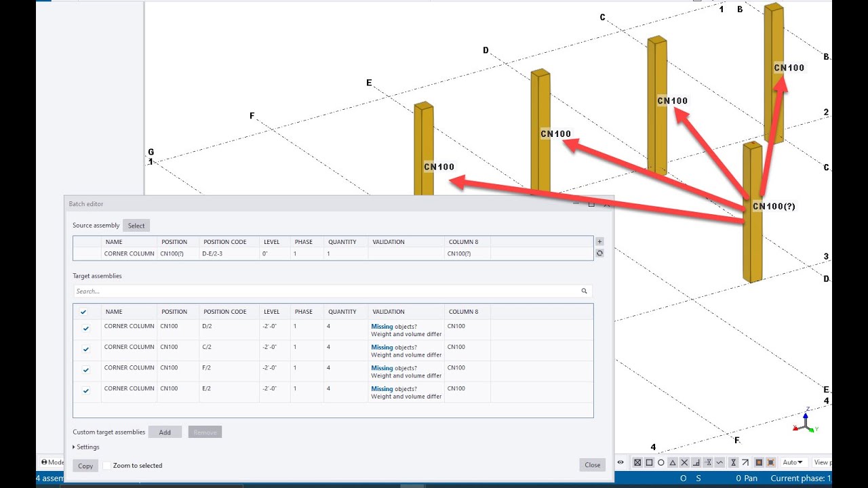Toggle the dashed-X extension snap icon

(707, 462)
